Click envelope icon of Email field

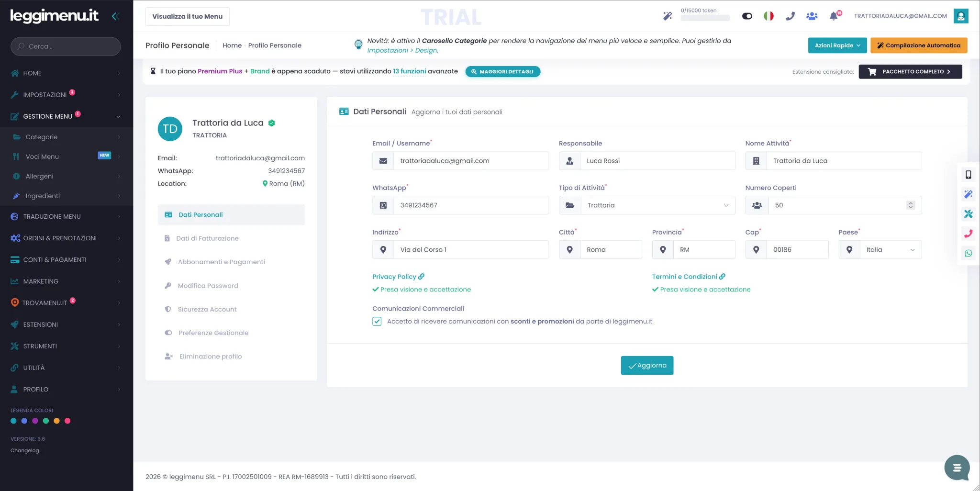click(383, 161)
